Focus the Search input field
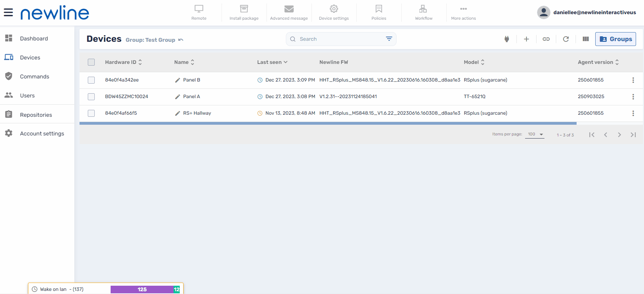 (341, 39)
